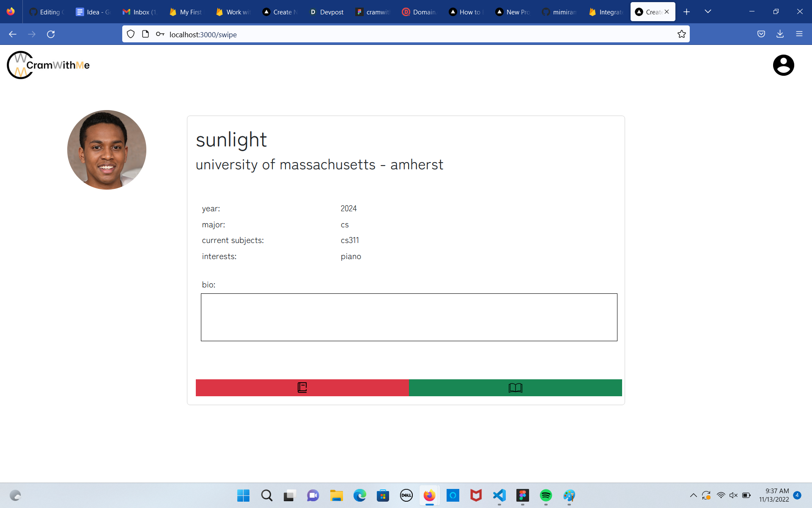Image resolution: width=812 pixels, height=508 pixels.
Task: Click the CramWithMe logo
Action: pyautogui.click(x=48, y=65)
